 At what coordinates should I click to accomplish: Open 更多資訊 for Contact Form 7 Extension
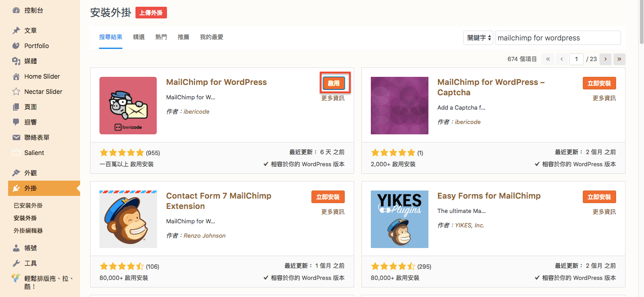pyautogui.click(x=333, y=212)
